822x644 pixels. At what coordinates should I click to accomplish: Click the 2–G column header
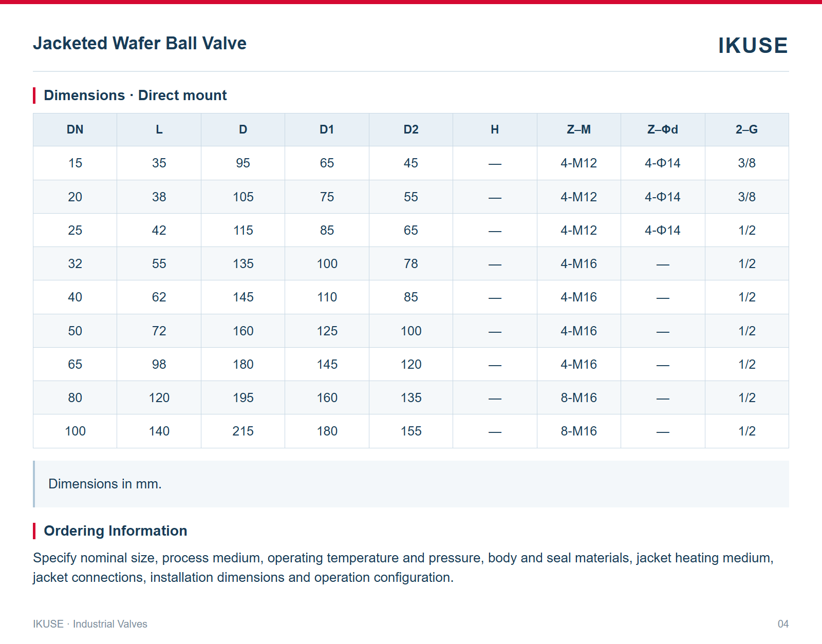746,129
